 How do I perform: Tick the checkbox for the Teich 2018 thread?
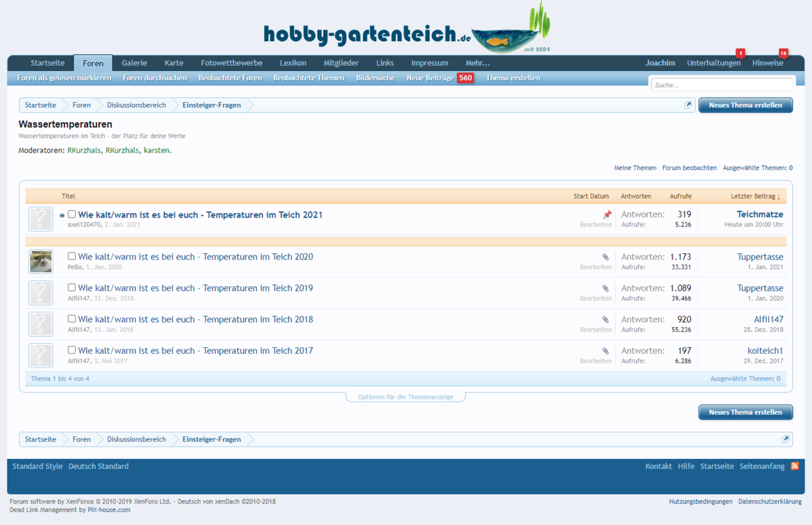pos(72,319)
